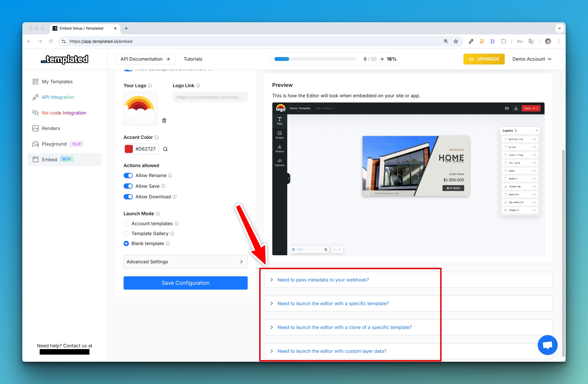The height and width of the screenshot is (384, 588).
Task: Bookmark page with the star icon
Action: tap(456, 41)
